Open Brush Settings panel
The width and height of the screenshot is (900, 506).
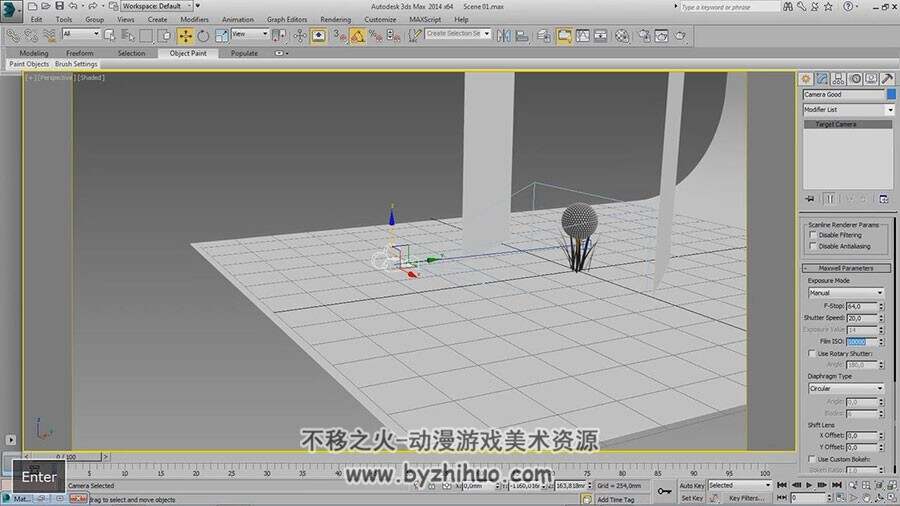pos(76,64)
